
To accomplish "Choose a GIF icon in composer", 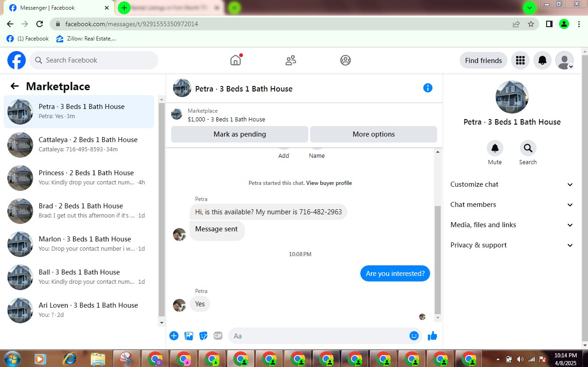I will pos(218,336).
